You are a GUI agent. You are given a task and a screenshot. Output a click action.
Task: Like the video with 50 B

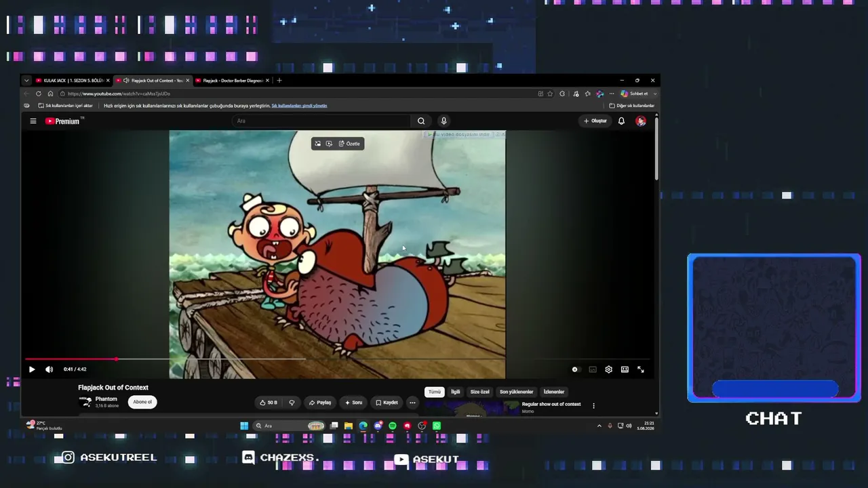269,403
